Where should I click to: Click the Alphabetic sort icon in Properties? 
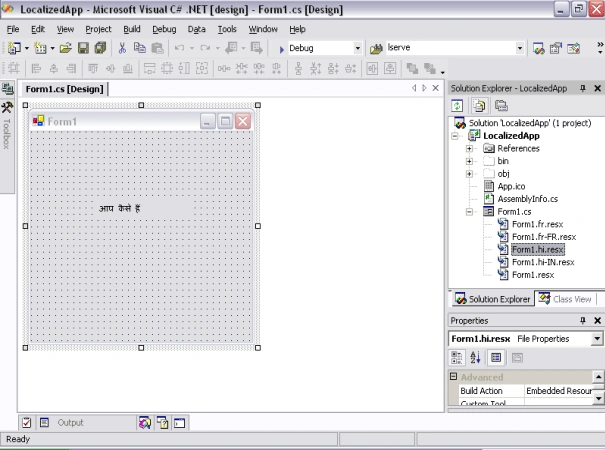(475, 357)
